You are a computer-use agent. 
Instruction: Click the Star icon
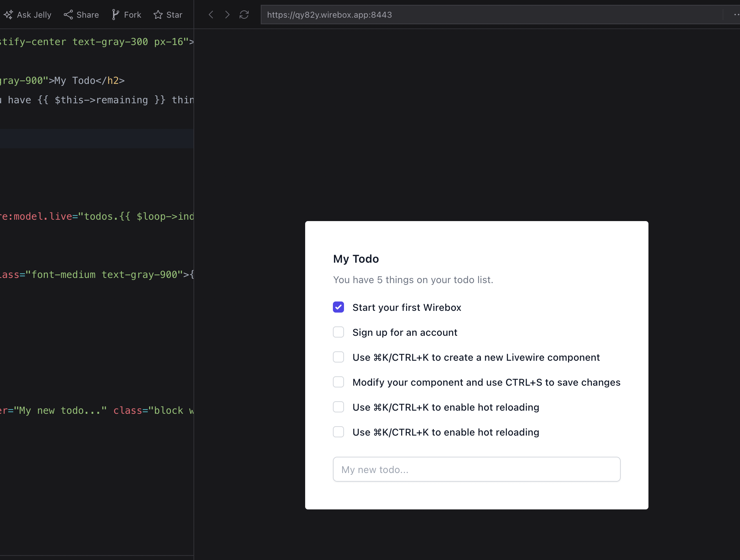158,15
